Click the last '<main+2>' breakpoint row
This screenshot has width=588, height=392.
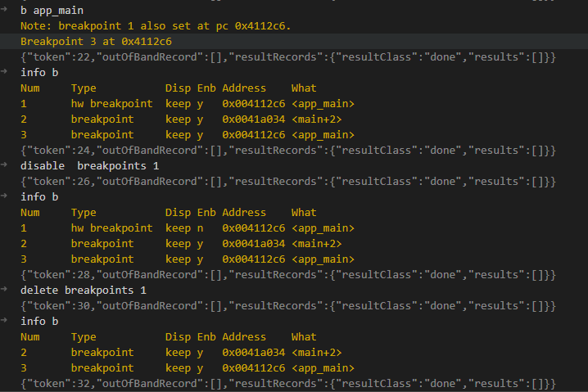(180, 353)
